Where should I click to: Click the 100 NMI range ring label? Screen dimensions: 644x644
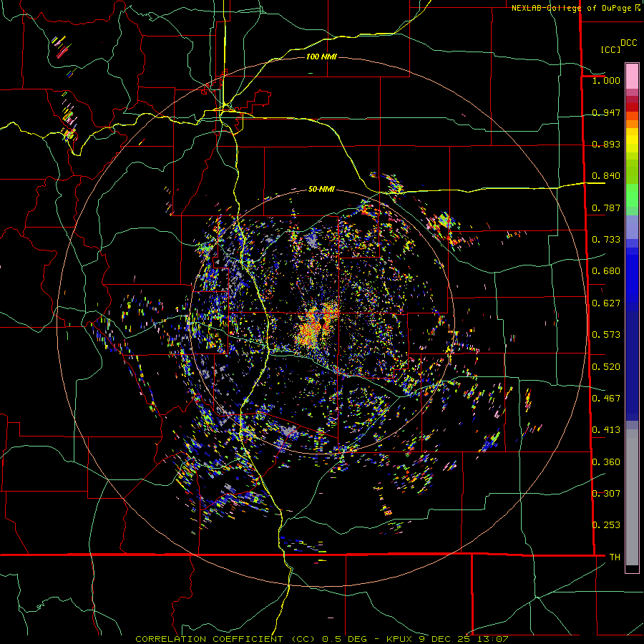point(321,57)
